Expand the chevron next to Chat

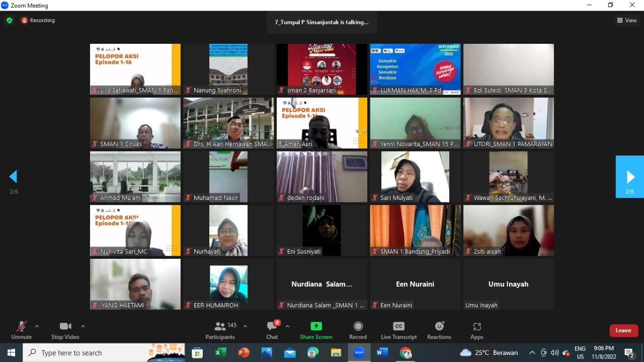tap(287, 326)
